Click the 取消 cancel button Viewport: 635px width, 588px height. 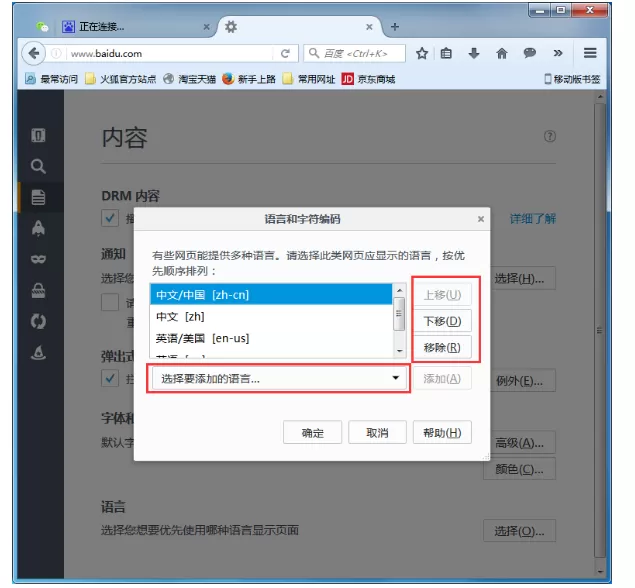tap(377, 432)
